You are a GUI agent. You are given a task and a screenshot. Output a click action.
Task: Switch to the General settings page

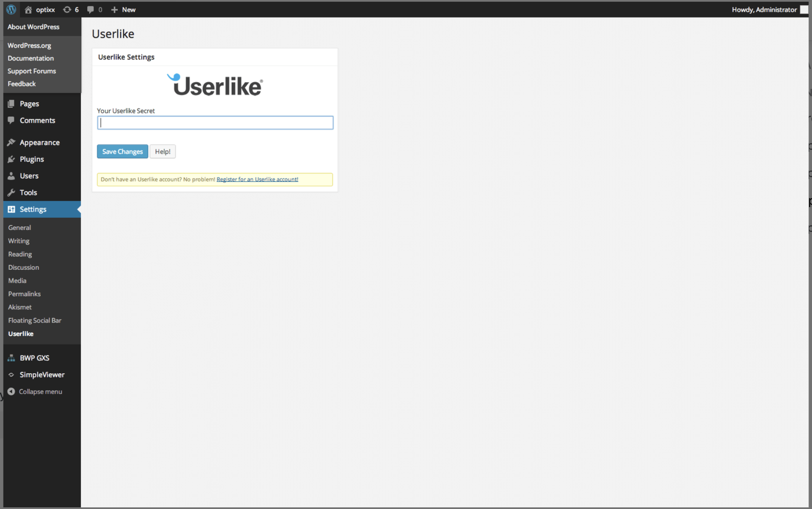click(19, 227)
